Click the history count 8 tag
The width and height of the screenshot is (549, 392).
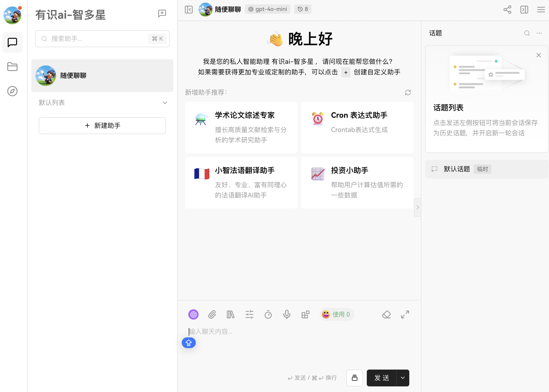pos(303,9)
